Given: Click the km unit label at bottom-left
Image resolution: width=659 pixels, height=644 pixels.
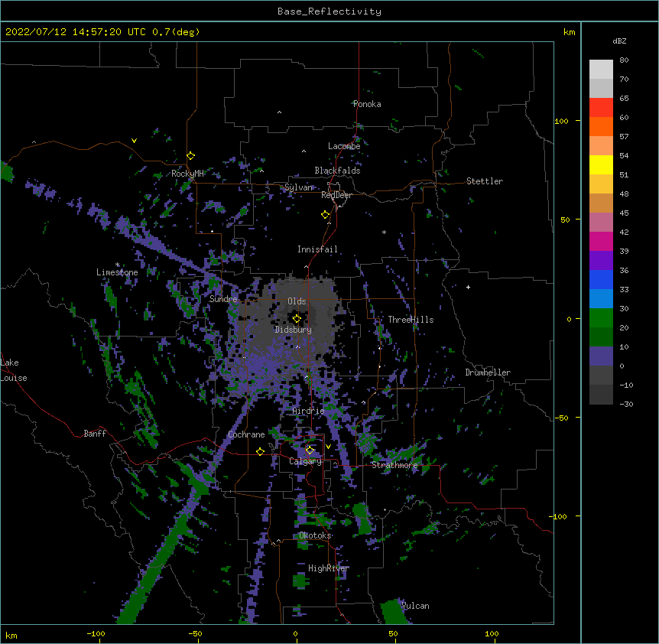Looking at the screenshot, I should point(11,635).
